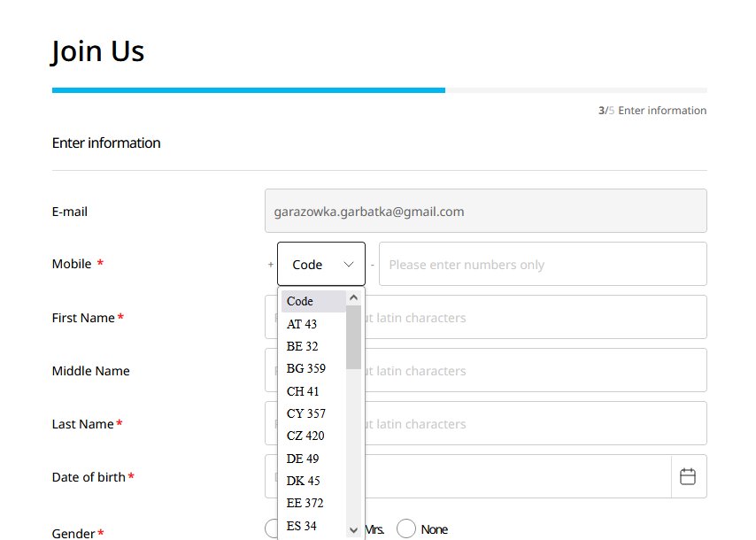Image resolution: width=756 pixels, height=540 pixels.
Task: Select DE 49 from the dropdown
Action: [x=313, y=458]
